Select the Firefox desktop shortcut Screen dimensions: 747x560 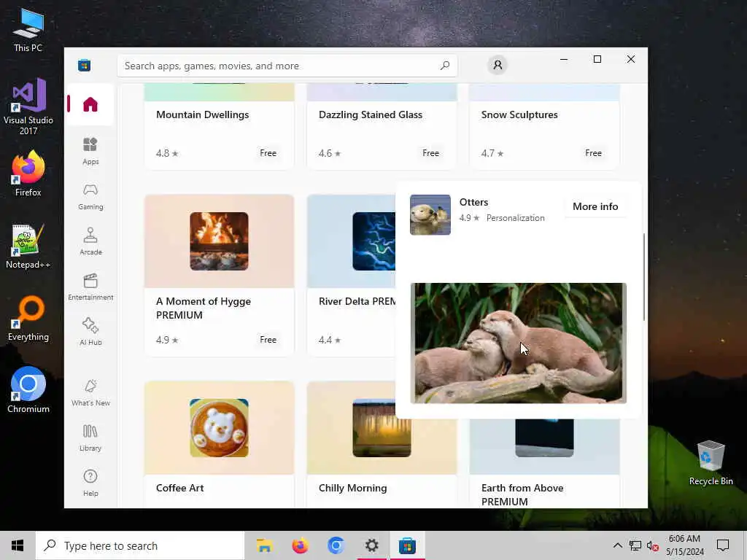[x=28, y=174]
